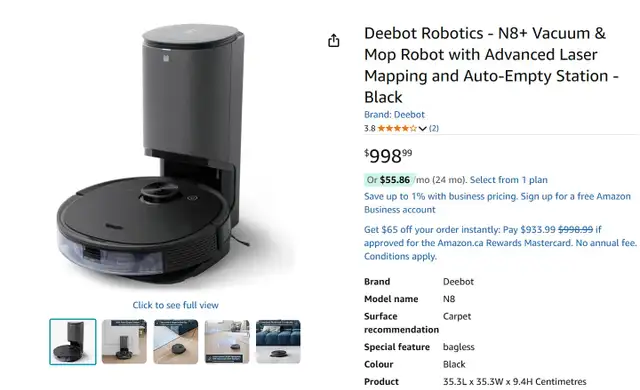Select first thumbnail of robot with station

click(73, 342)
